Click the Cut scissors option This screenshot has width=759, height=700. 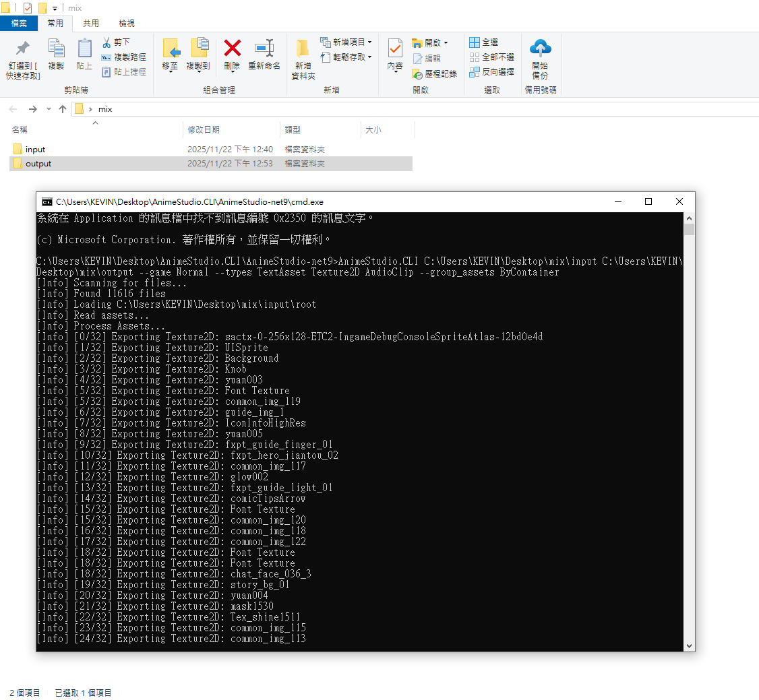click(116, 42)
